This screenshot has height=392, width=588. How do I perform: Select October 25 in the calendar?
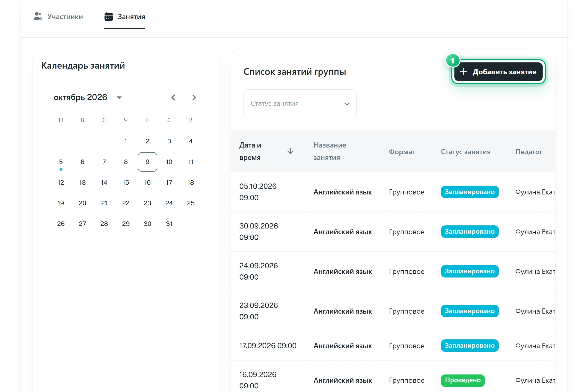[191, 203]
